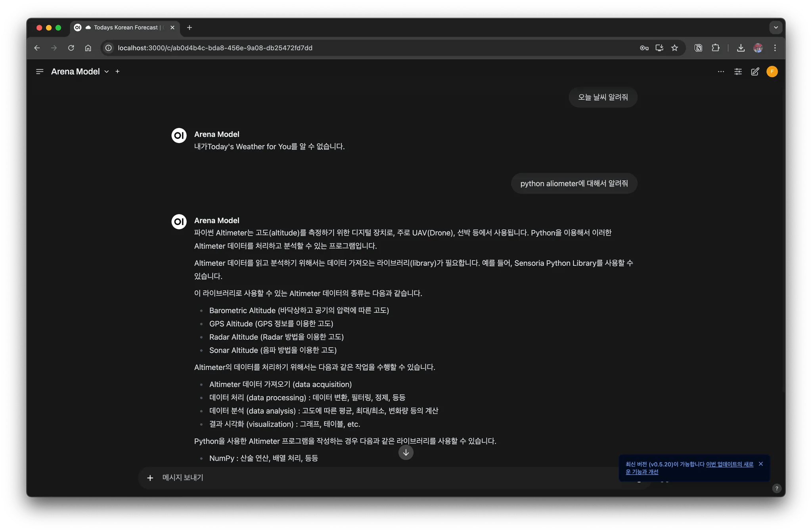Close the Todays Korean Forecast tab
The image size is (812, 532).
172,27
